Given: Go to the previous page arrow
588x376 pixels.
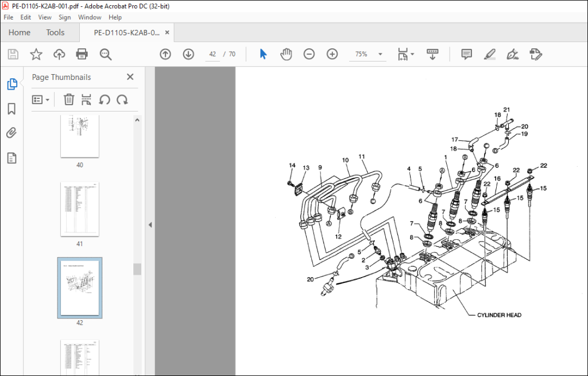Looking at the screenshot, I should click(165, 54).
